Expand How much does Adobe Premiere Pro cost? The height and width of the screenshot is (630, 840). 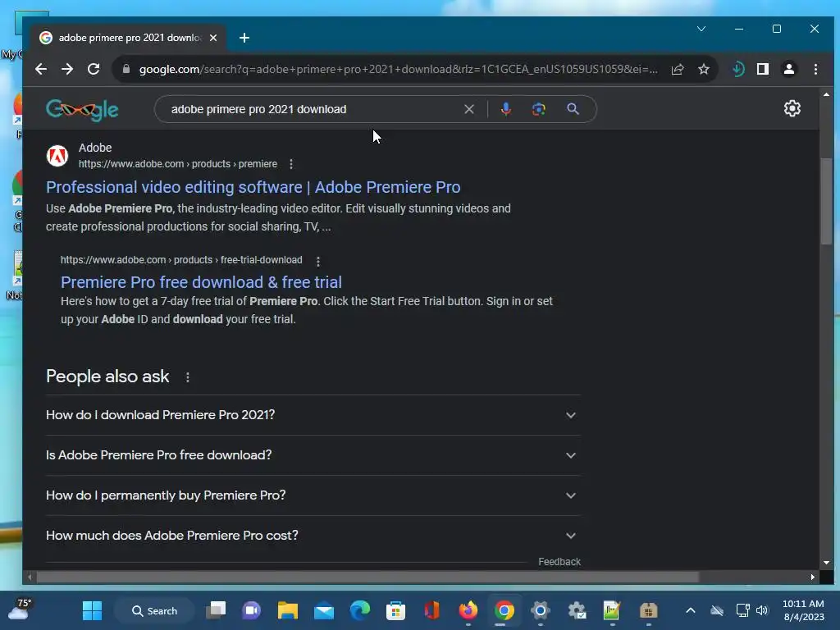(313, 536)
